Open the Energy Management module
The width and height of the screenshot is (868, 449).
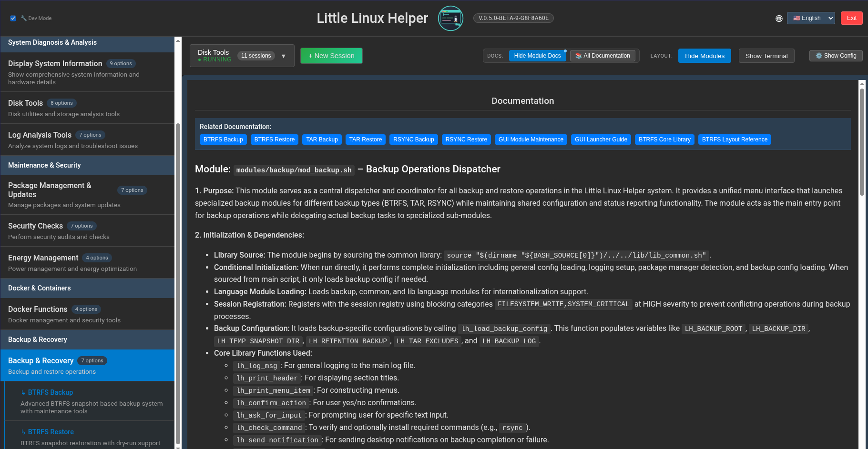point(87,262)
